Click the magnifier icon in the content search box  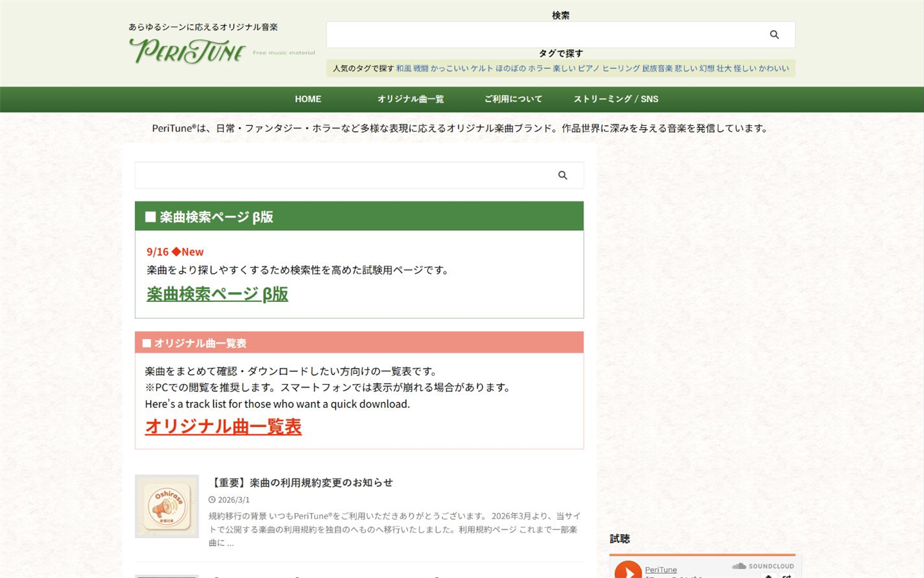point(563,175)
